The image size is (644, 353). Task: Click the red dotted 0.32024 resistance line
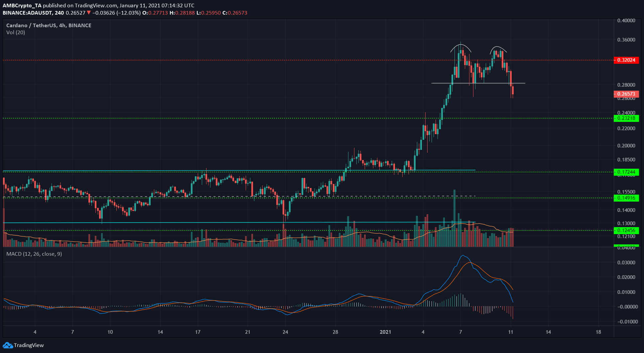point(308,60)
